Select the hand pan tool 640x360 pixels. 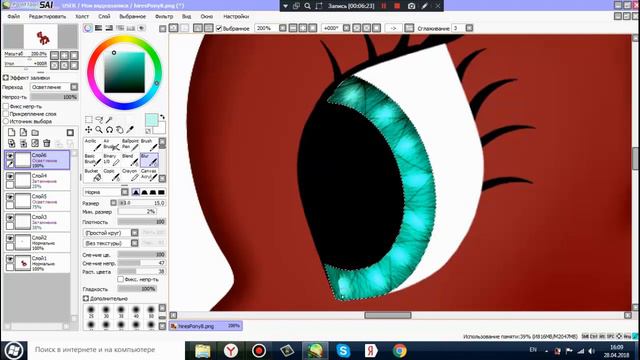pyautogui.click(x=120, y=130)
